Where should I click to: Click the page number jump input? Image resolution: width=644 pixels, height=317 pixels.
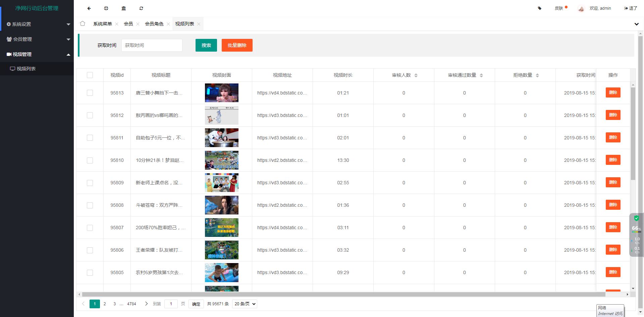tap(171, 304)
